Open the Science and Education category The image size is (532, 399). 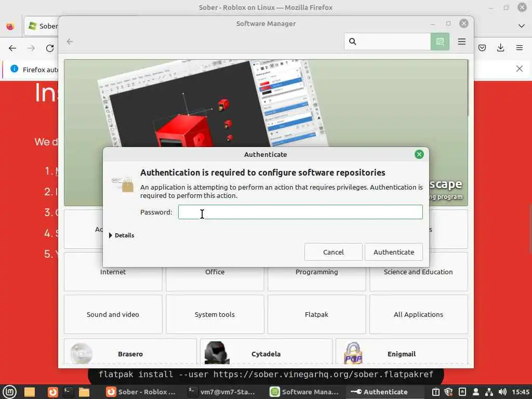418,272
